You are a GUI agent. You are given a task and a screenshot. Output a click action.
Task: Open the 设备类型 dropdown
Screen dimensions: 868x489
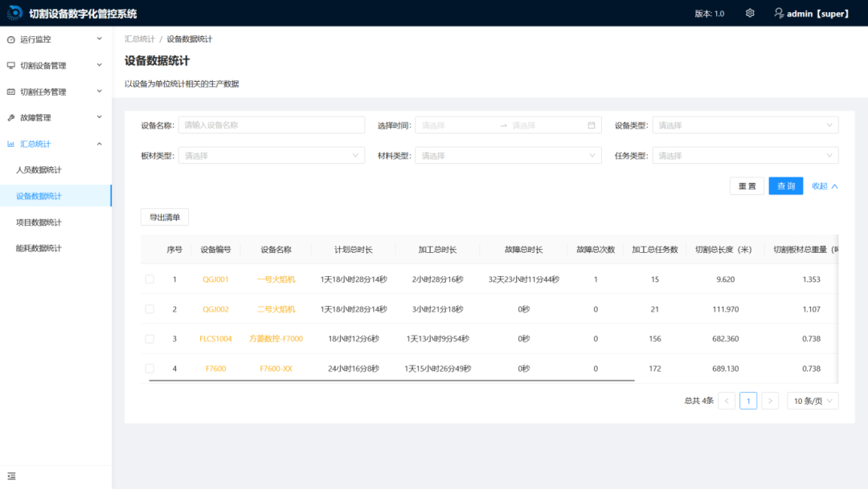click(743, 124)
